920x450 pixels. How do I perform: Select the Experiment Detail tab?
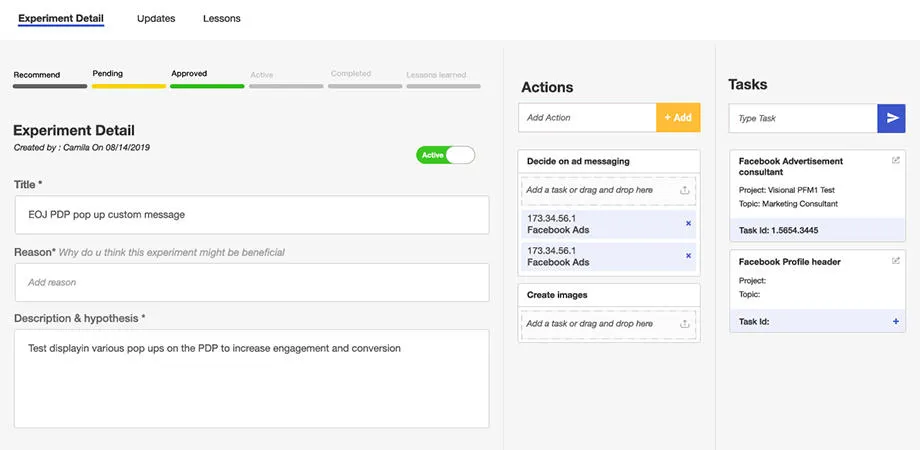coord(61,18)
